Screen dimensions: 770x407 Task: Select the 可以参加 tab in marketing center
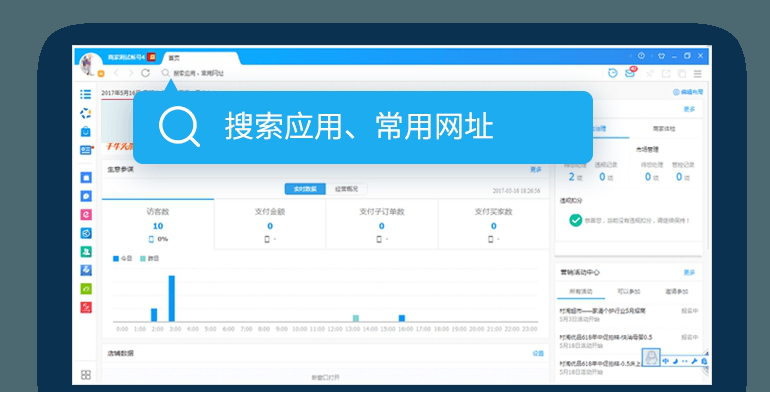pos(631,291)
